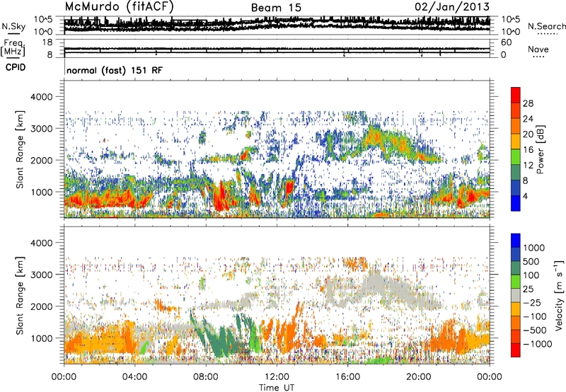Click '4000' tick on power panel
This screenshot has width=566, height=392.
pos(41,97)
